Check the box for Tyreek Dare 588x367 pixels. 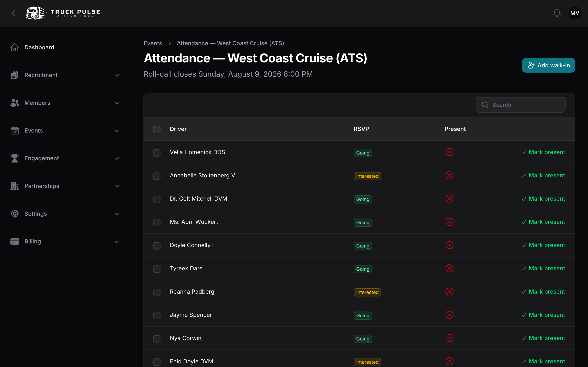[x=157, y=269]
